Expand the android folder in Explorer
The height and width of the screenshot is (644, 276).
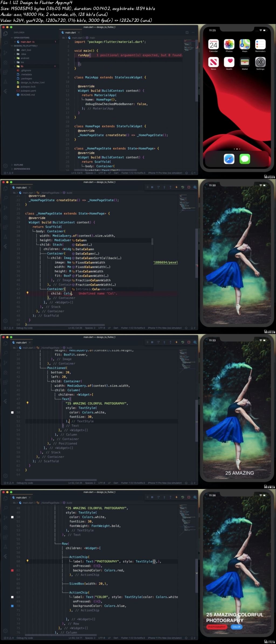25,58
